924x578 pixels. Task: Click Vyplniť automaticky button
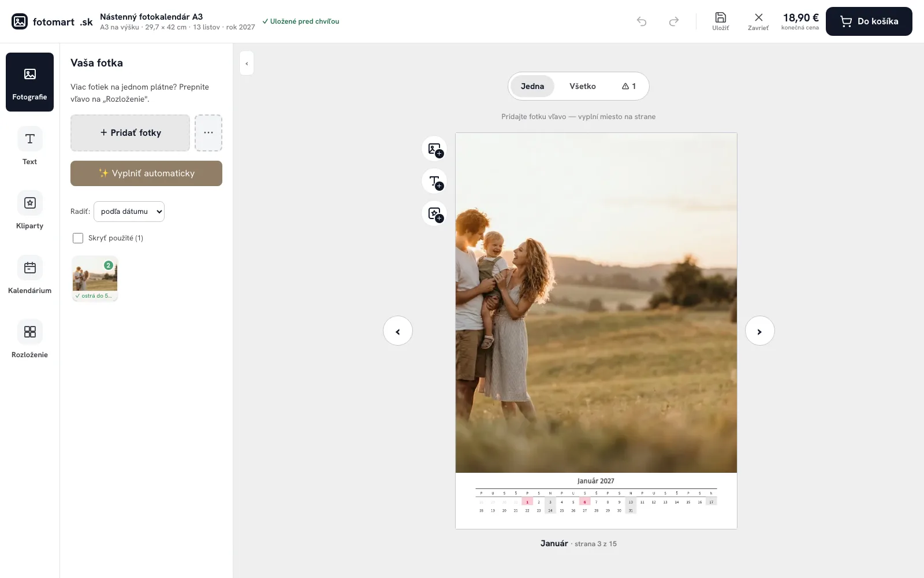[x=146, y=173]
